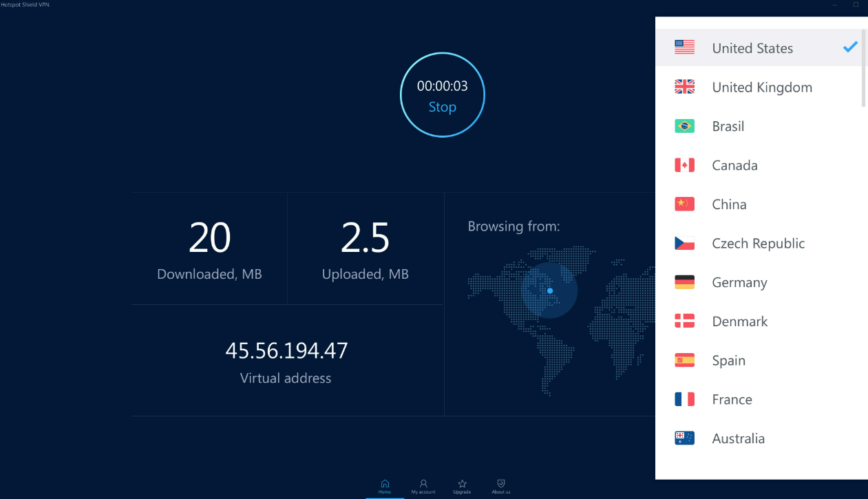
Task: Click the country list scrollbar
Action: point(864,69)
